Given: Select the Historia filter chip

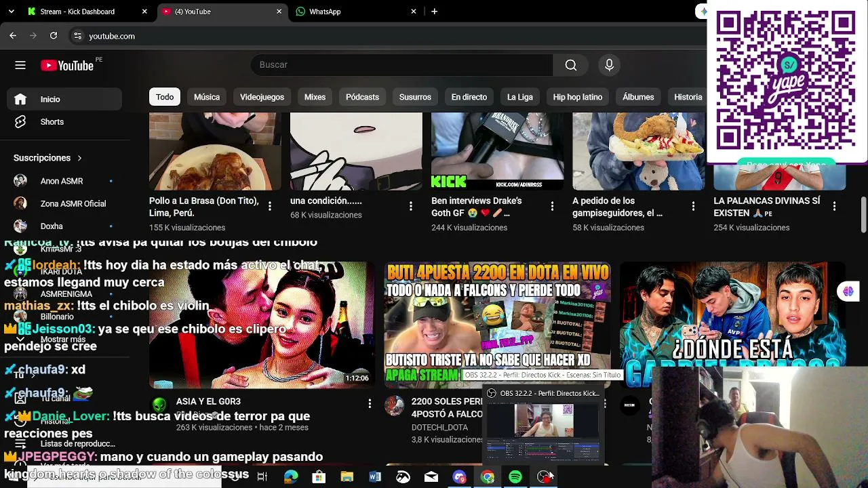Looking at the screenshot, I should coord(688,97).
